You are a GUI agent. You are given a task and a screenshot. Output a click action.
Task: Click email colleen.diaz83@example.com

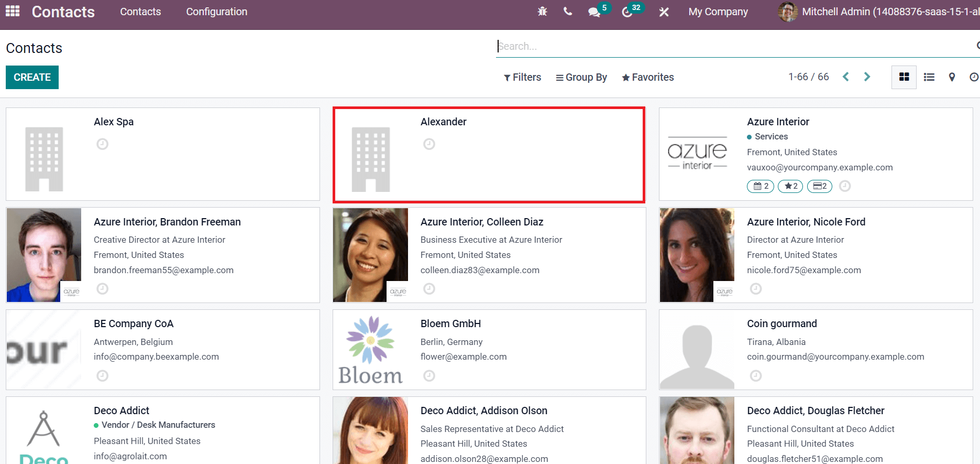[480, 270]
